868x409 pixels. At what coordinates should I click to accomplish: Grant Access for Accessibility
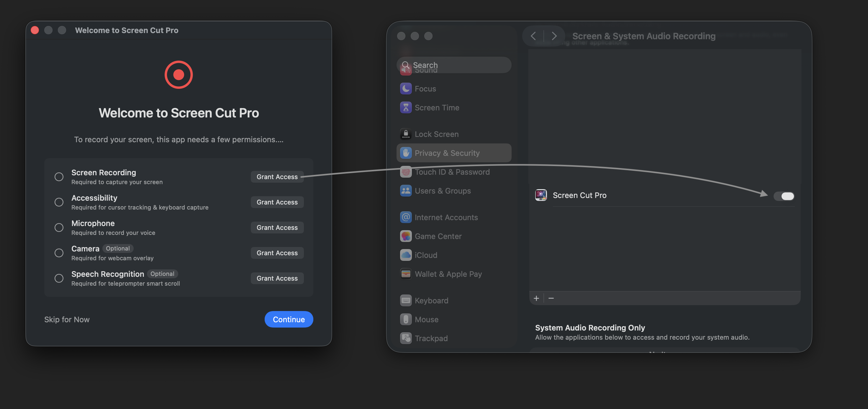(x=277, y=202)
